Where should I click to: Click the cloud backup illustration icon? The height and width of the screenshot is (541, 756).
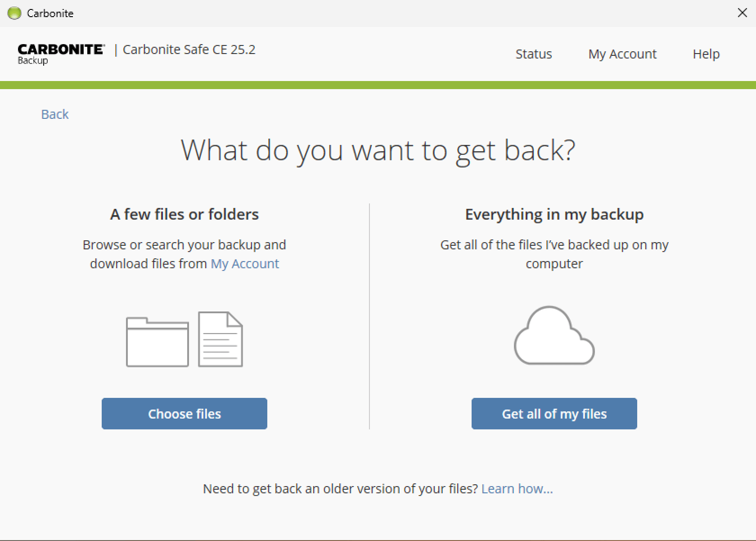[x=554, y=335]
